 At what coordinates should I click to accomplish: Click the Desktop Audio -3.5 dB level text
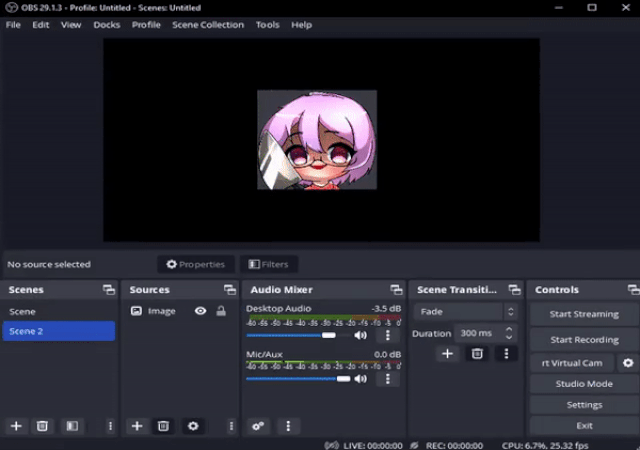tap(386, 309)
